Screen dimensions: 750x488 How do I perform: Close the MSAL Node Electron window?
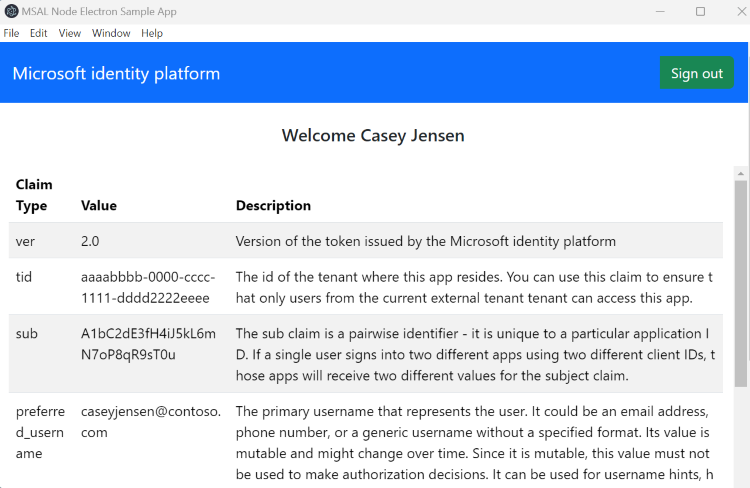coord(741,11)
